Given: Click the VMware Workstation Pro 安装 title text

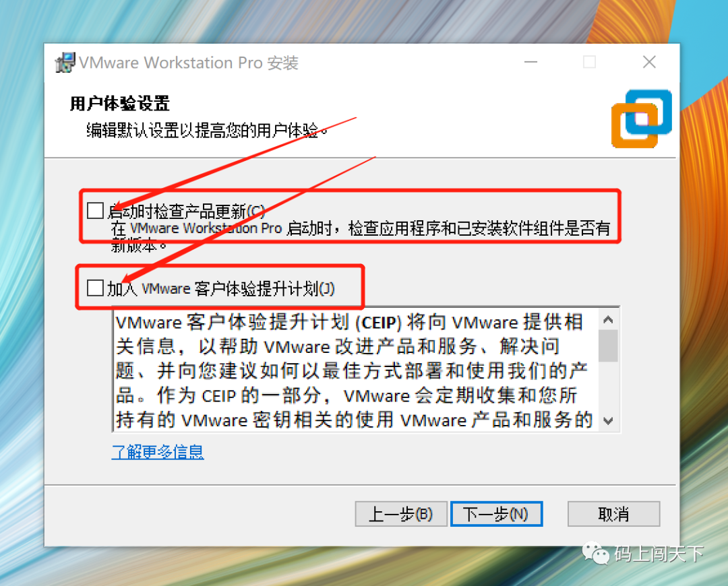Looking at the screenshot, I should click(x=189, y=63).
